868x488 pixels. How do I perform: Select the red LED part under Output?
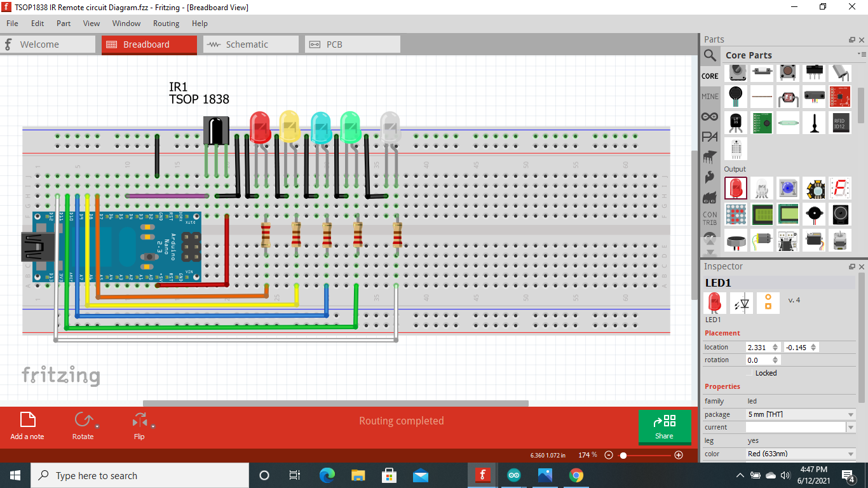tap(736, 188)
